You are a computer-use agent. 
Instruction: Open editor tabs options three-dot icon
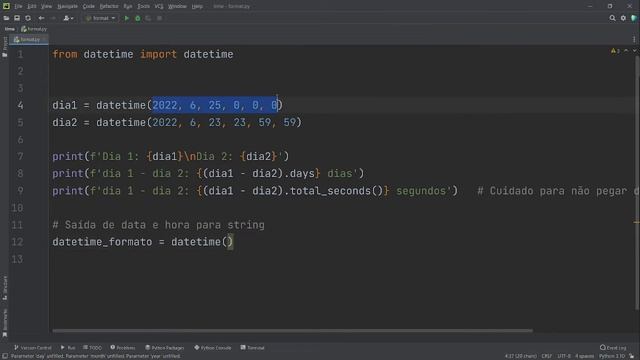[634, 40]
